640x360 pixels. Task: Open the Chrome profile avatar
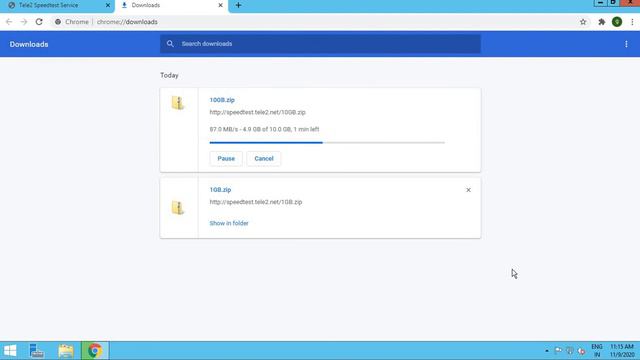click(x=617, y=22)
